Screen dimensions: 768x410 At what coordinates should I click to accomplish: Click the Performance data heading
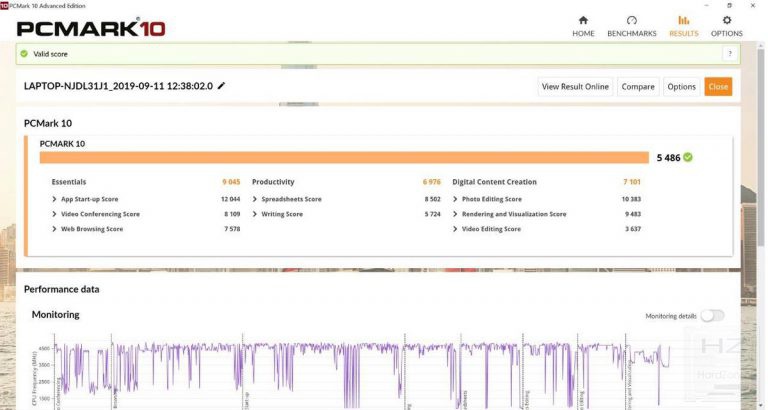point(62,289)
